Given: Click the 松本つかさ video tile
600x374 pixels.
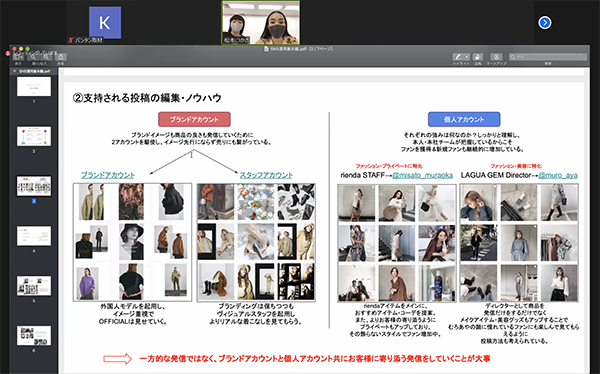Looking at the screenshot, I should (x=261, y=22).
